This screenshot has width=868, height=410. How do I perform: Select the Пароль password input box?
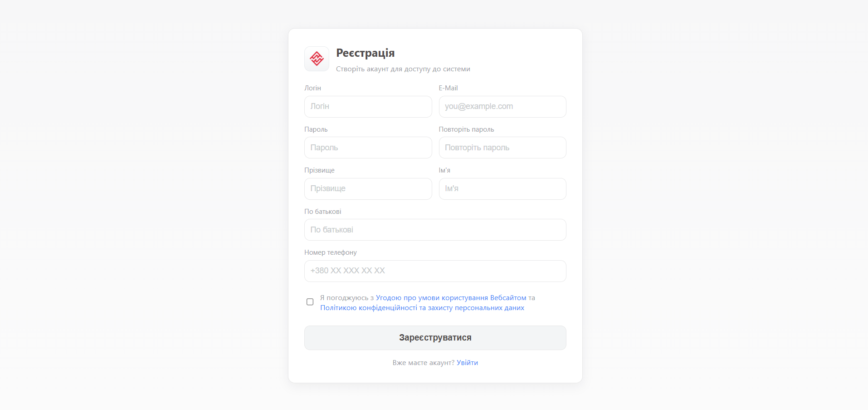pos(368,148)
